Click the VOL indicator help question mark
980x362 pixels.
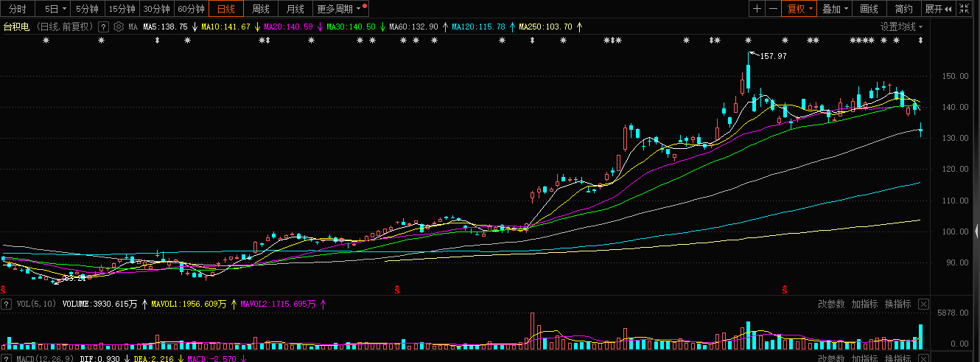(x=6, y=304)
